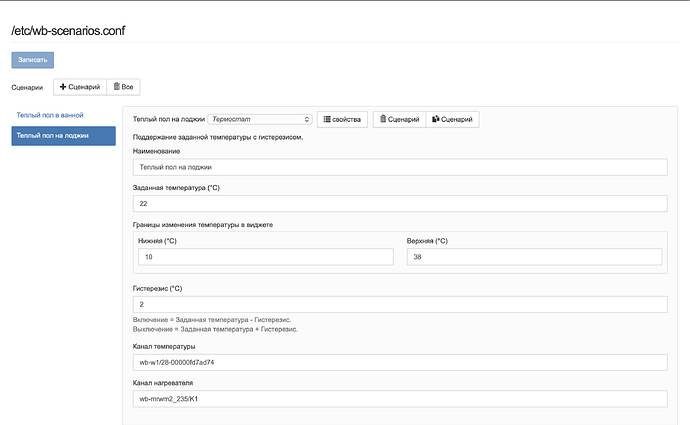Click the Записать save button

(33, 60)
